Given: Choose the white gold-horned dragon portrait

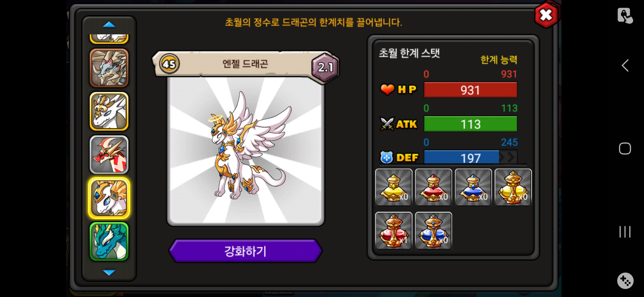Looking at the screenshot, I should (109, 111).
